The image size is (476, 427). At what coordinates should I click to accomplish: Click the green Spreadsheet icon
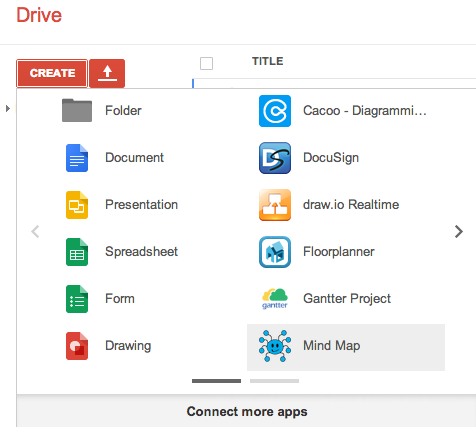[x=77, y=252]
